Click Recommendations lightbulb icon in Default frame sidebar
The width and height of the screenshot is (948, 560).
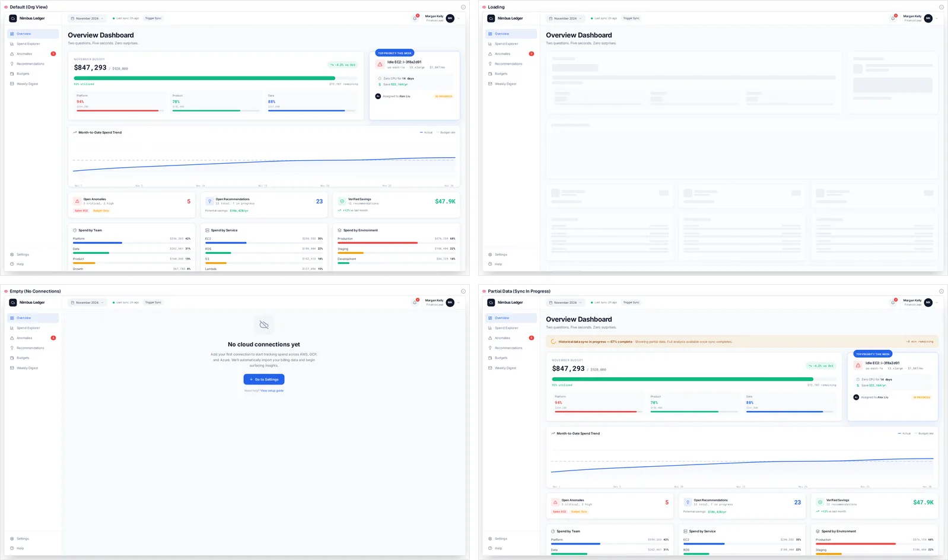coord(12,63)
